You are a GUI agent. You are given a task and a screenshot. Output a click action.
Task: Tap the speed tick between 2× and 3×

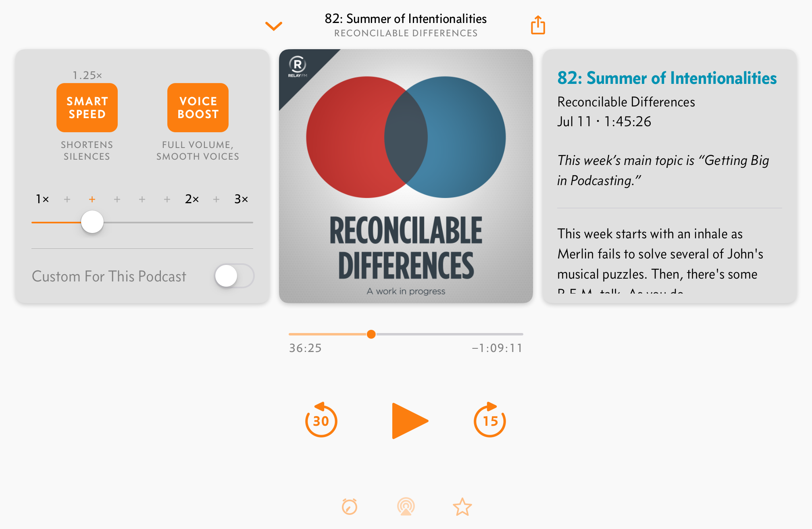pyautogui.click(x=217, y=199)
